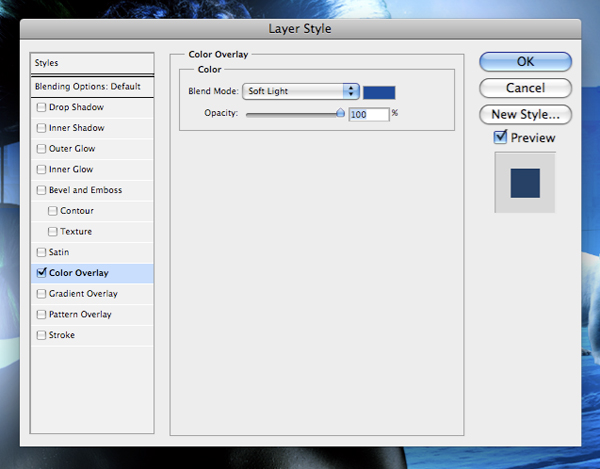Select the Pattern Overlay label
This screenshot has height=469, width=600.
[x=80, y=314]
